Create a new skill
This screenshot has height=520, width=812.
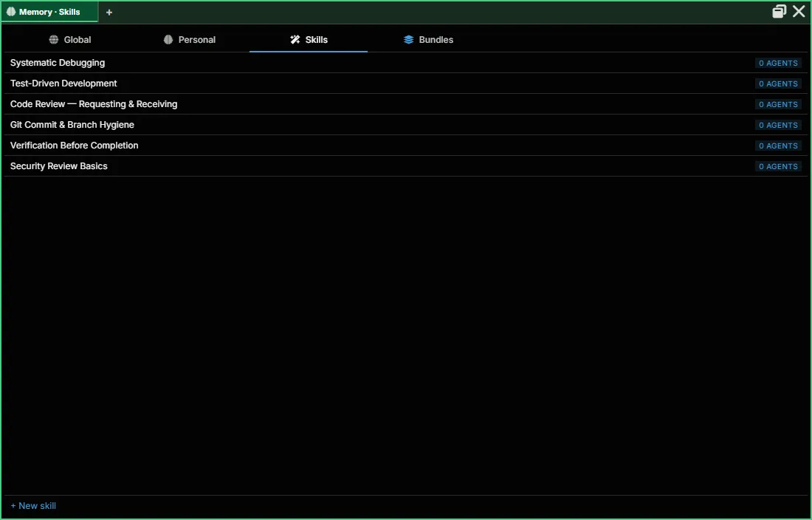click(33, 505)
